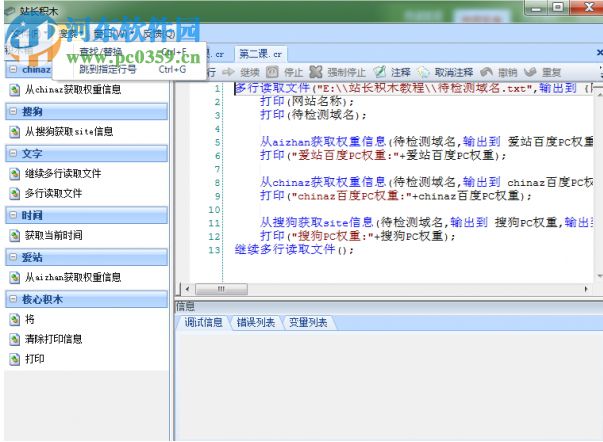Click 从chinaz获取权重信息 block label
Image resolution: width=603 pixels, height=442 pixels.
pyautogui.click(x=73, y=90)
